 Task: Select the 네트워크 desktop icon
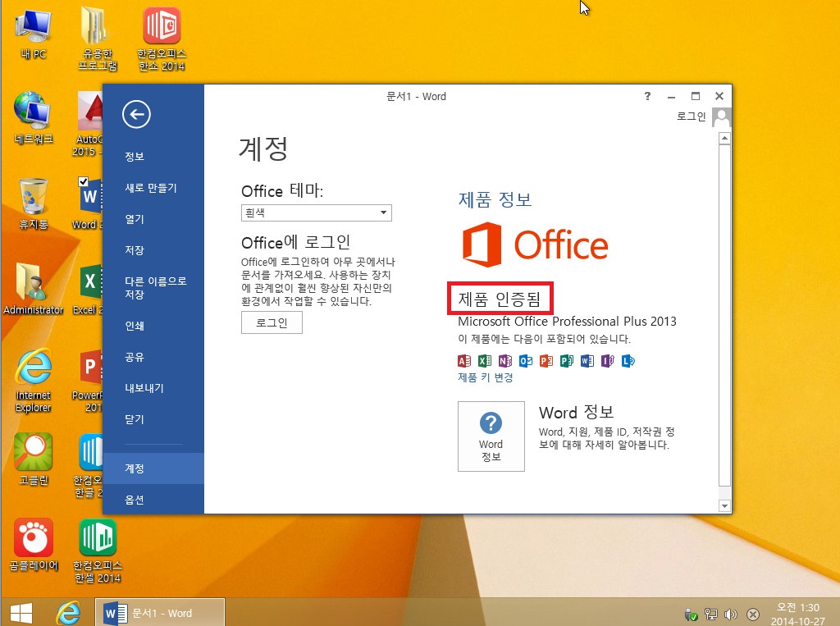[x=33, y=118]
